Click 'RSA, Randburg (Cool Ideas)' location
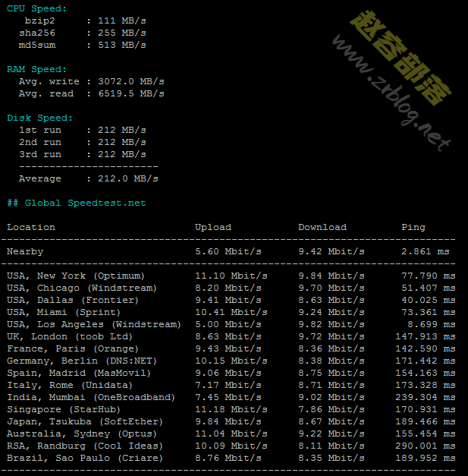This screenshot has height=476, width=468. [85, 446]
